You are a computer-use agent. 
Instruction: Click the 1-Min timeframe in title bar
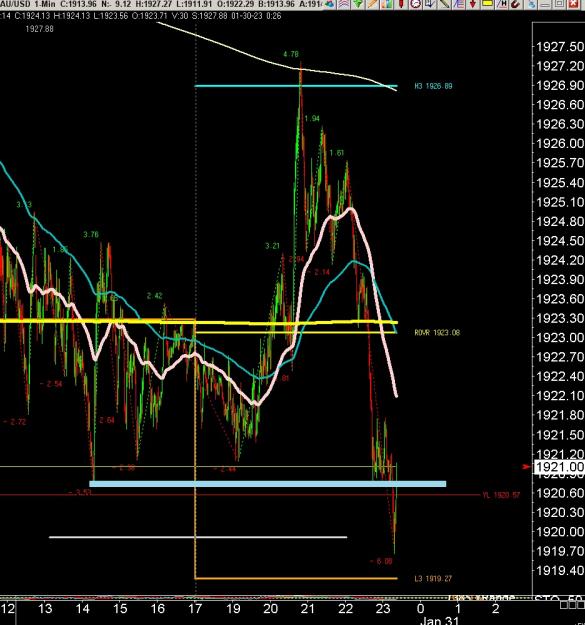click(45, 4)
